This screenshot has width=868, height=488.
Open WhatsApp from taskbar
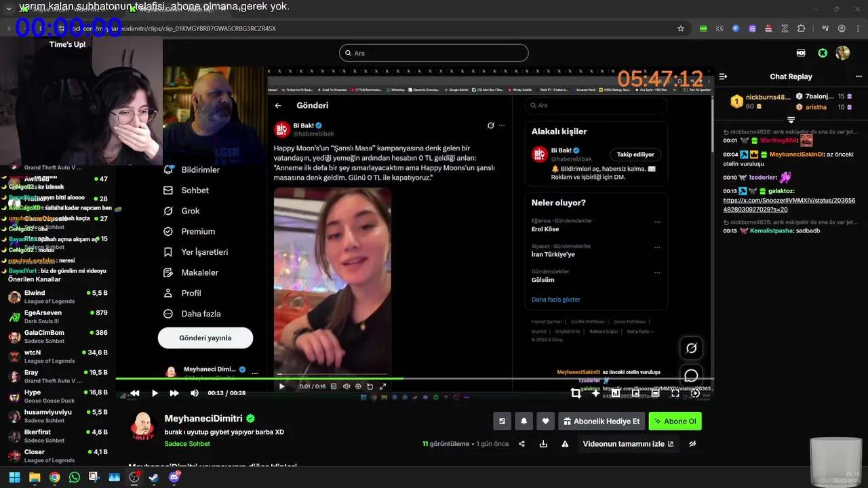pyautogui.click(x=75, y=477)
